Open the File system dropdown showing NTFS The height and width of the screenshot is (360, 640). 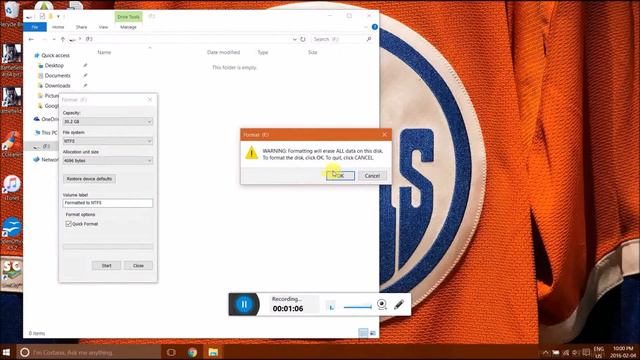pos(108,141)
